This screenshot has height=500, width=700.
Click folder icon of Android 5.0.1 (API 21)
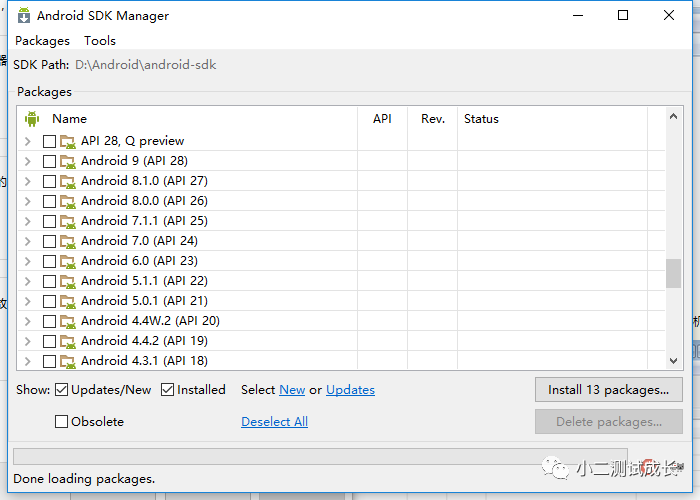[x=68, y=302]
